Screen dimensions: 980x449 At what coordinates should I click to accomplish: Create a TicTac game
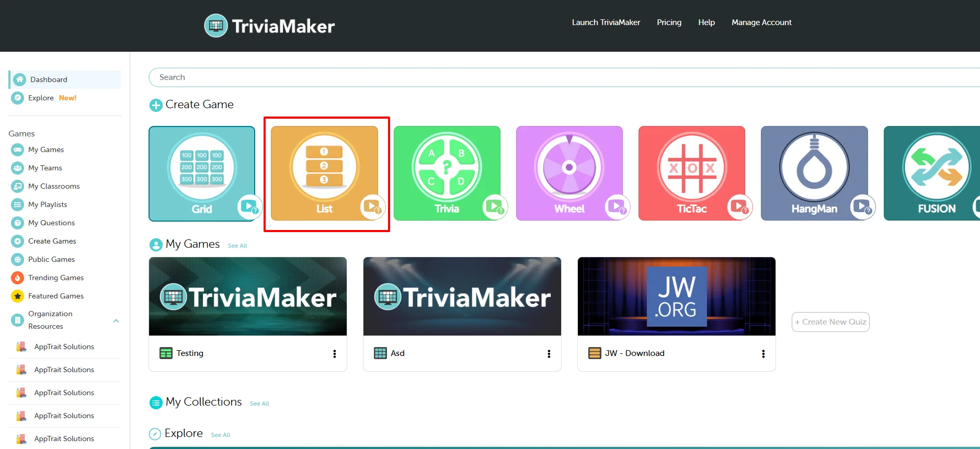tap(691, 174)
